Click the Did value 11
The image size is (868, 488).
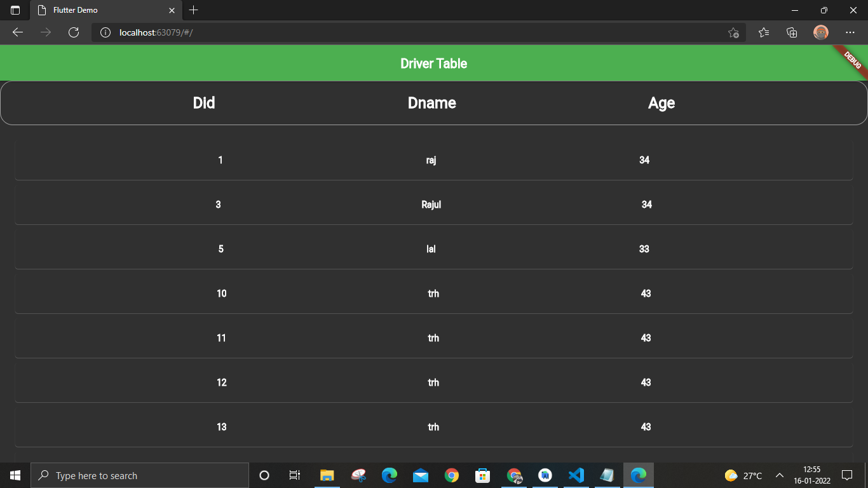221,338
